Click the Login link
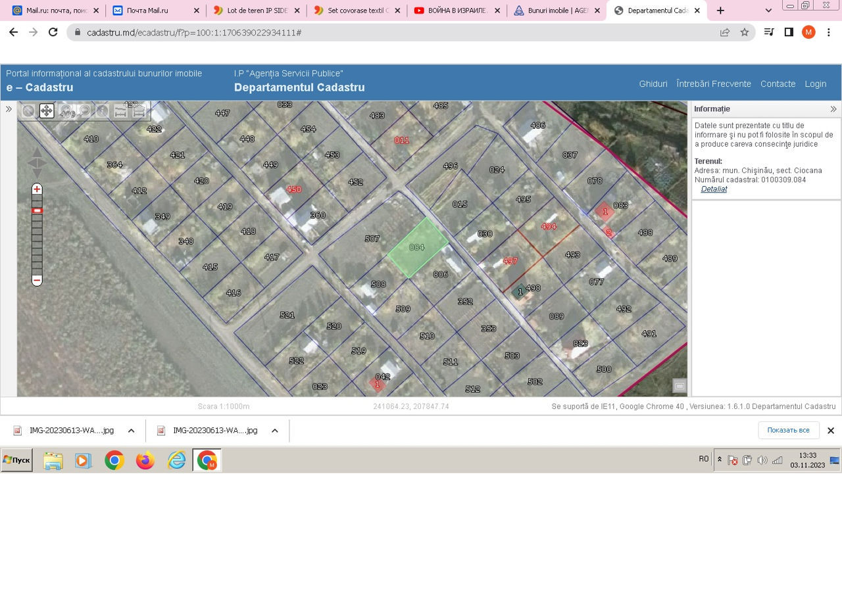 (x=816, y=83)
